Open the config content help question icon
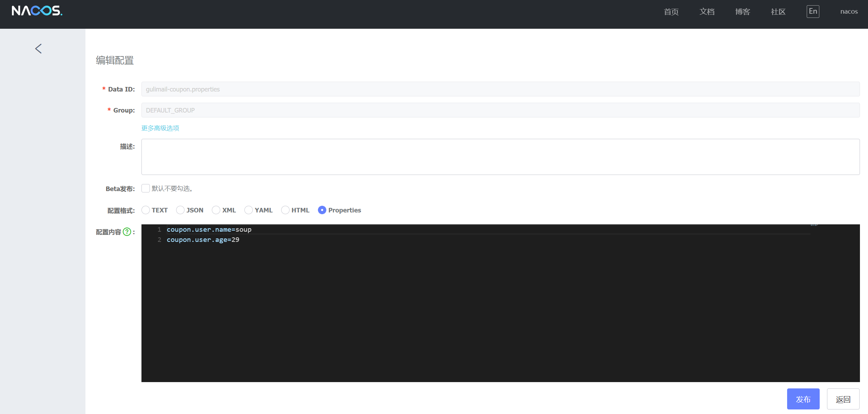 tap(127, 232)
